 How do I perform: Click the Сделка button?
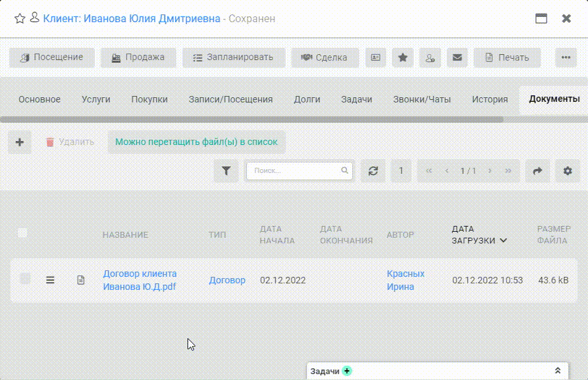(325, 57)
